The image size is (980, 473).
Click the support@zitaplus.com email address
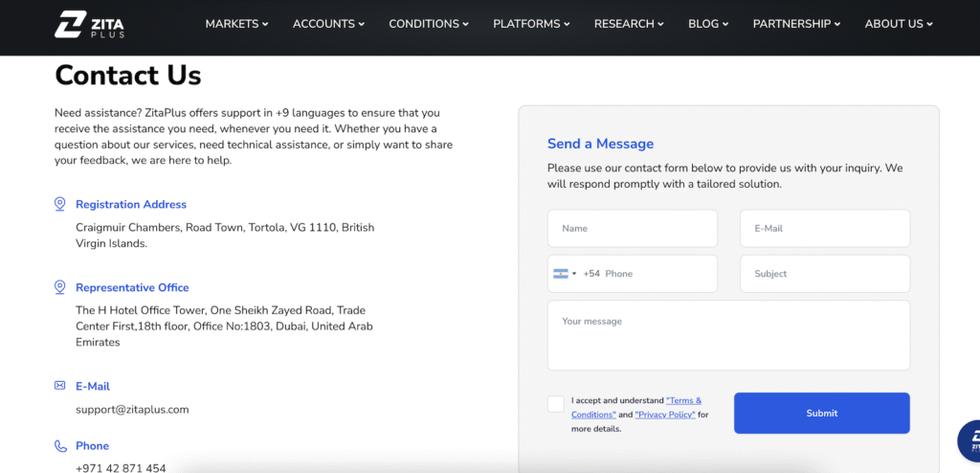tap(132, 410)
